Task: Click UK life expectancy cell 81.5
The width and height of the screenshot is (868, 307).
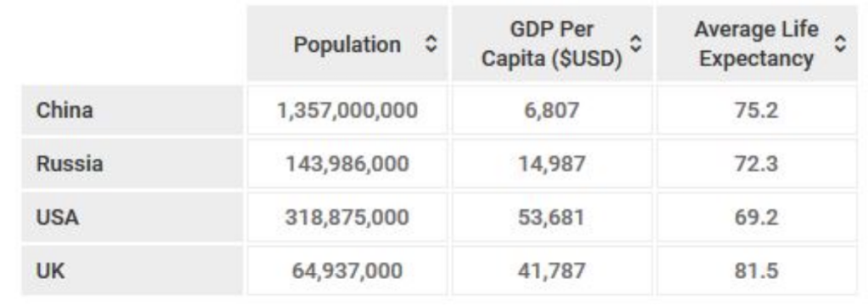Action: (757, 271)
